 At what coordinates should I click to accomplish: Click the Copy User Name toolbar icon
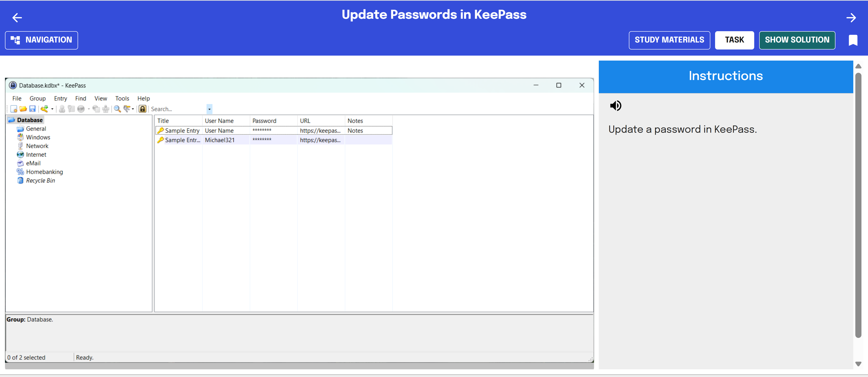[x=62, y=109]
